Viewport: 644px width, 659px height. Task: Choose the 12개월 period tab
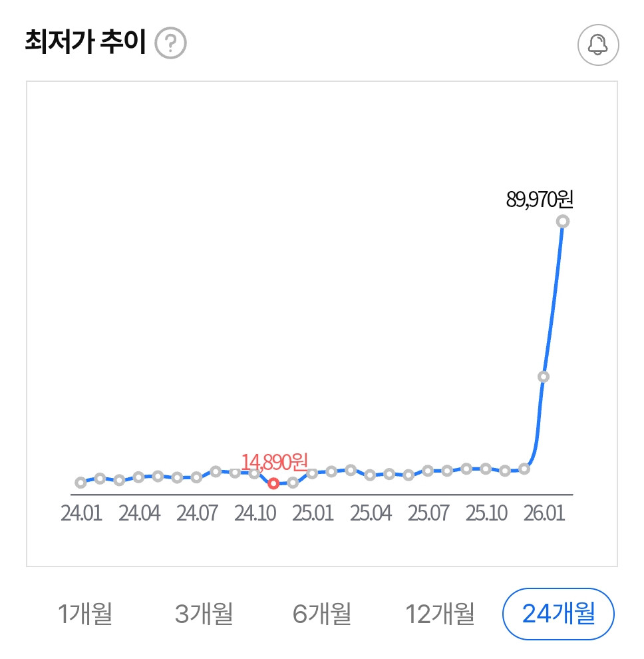coord(440,614)
